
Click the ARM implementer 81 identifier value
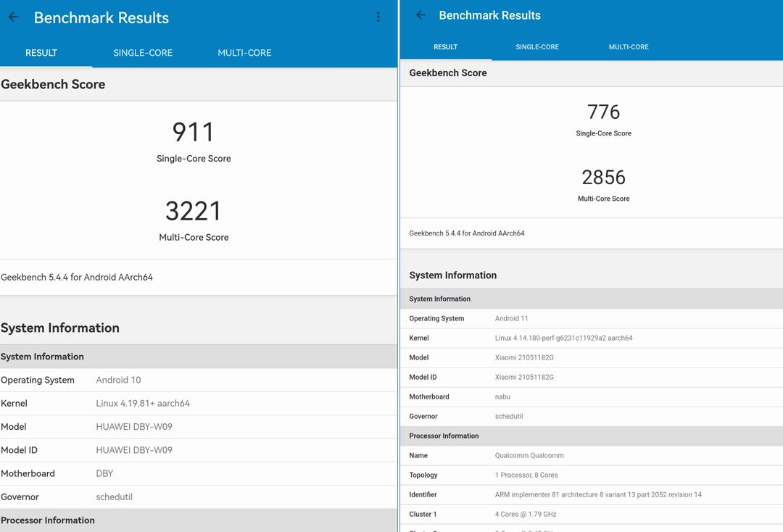[598, 494]
